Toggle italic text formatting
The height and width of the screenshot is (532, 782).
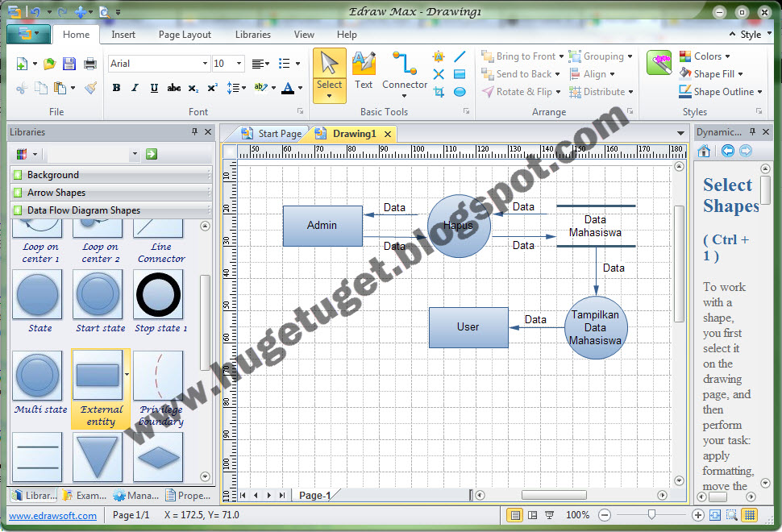click(x=135, y=88)
